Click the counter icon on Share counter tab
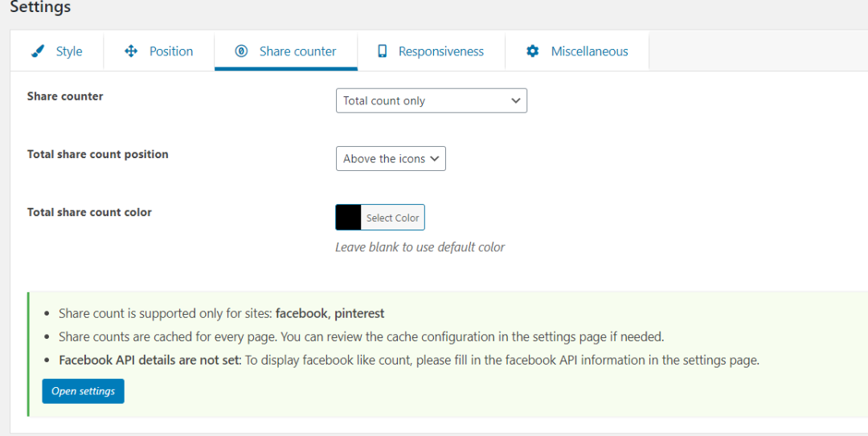 (x=241, y=51)
